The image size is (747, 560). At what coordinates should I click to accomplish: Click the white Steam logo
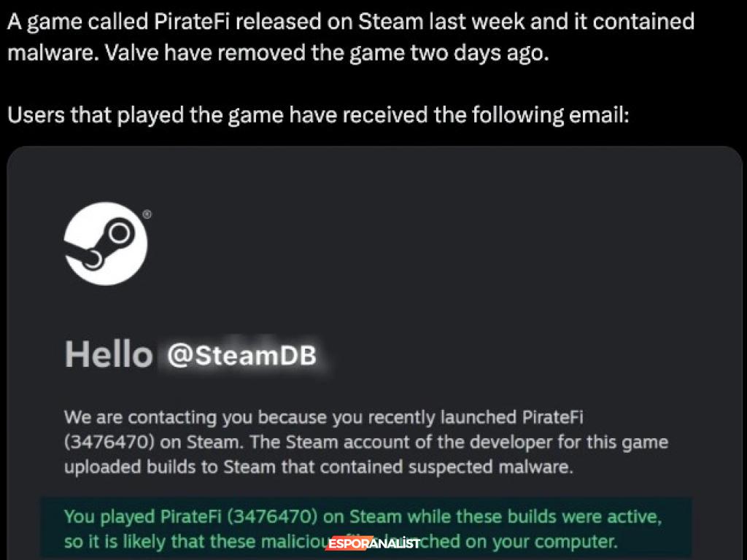pos(105,244)
